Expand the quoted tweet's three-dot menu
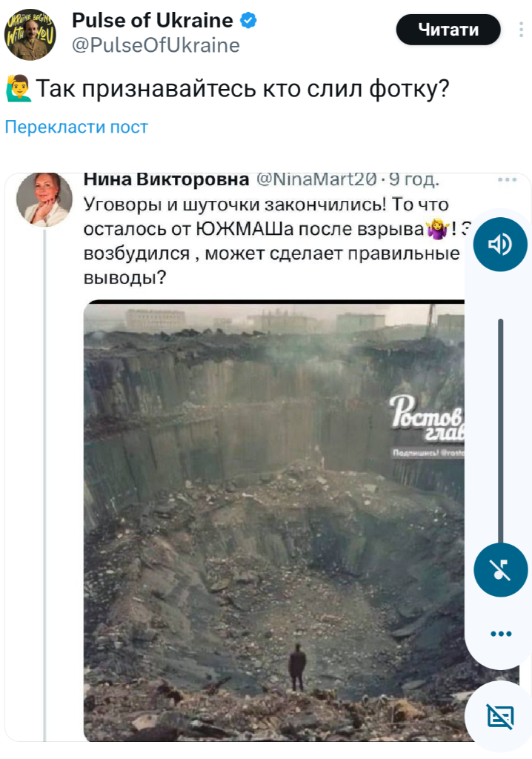 (x=507, y=179)
